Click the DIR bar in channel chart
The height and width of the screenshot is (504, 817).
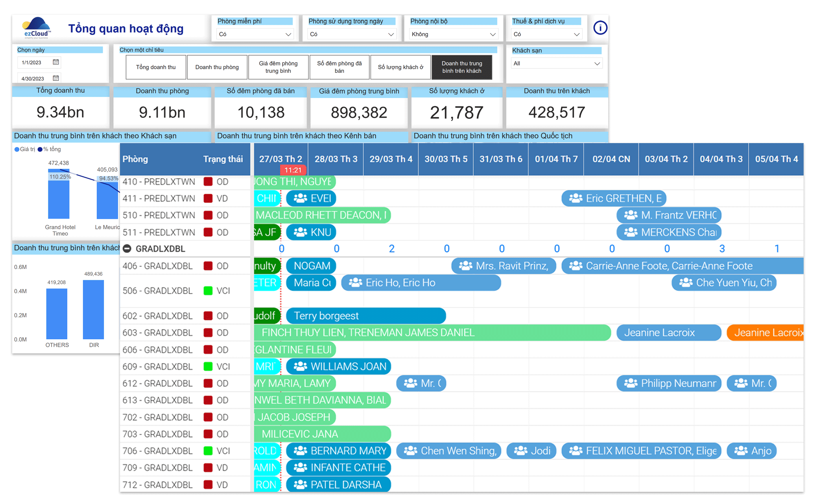(x=94, y=309)
